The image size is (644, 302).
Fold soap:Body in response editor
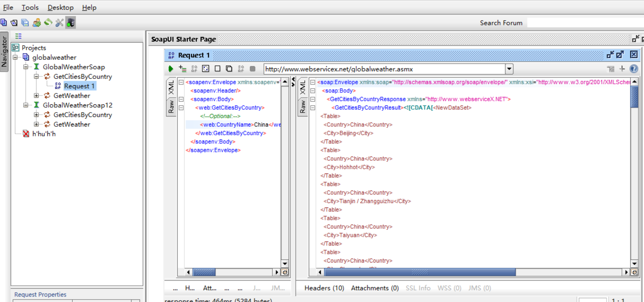313,91
